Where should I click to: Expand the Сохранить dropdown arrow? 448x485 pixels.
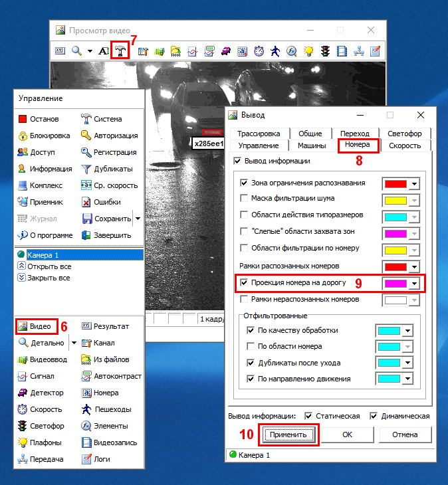(138, 219)
